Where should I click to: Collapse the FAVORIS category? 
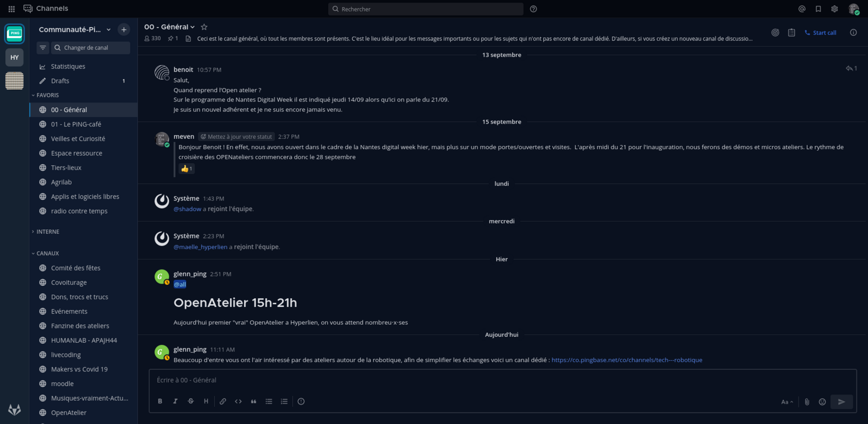47,95
